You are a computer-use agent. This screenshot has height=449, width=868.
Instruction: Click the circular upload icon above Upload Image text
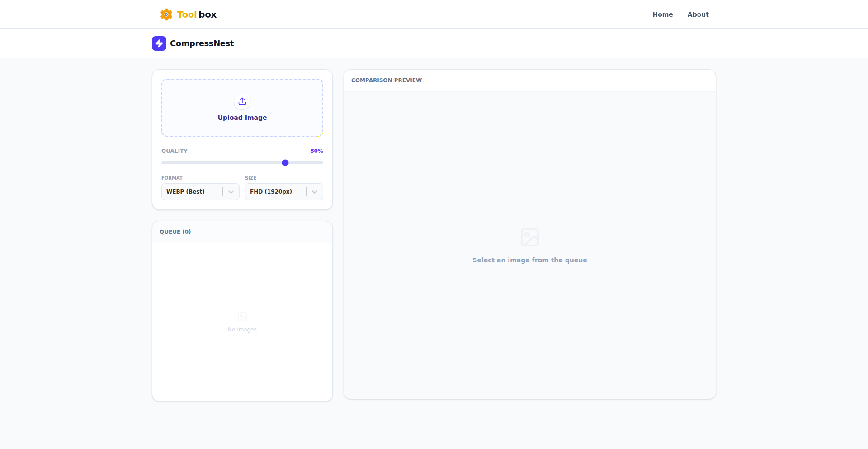(242, 101)
